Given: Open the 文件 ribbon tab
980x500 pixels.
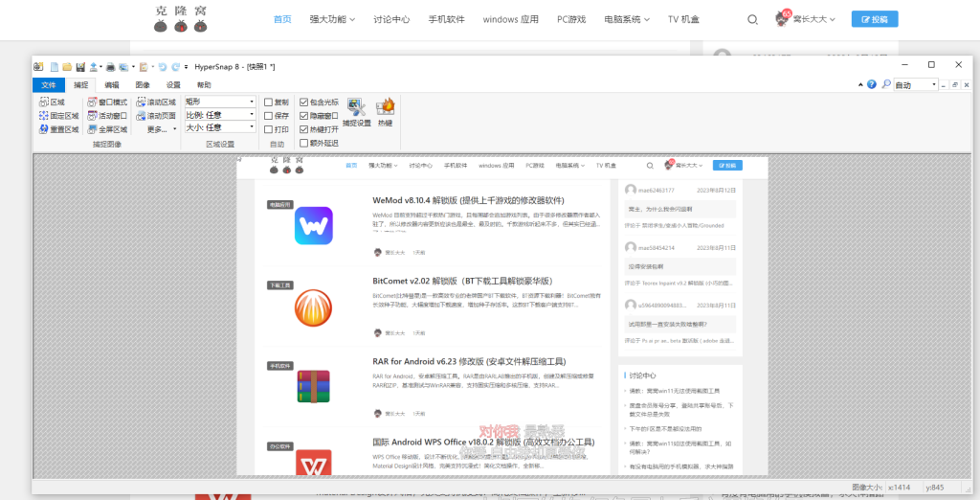Looking at the screenshot, I should click(x=49, y=85).
